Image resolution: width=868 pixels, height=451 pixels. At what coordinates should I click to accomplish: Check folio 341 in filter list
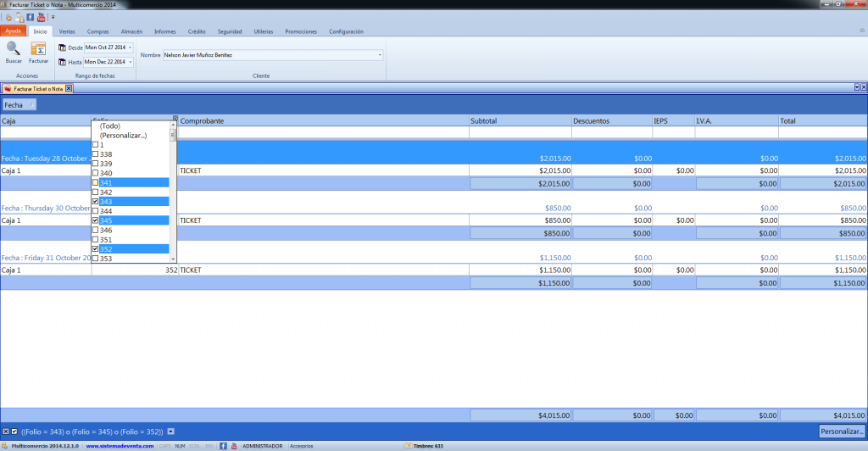pos(95,182)
